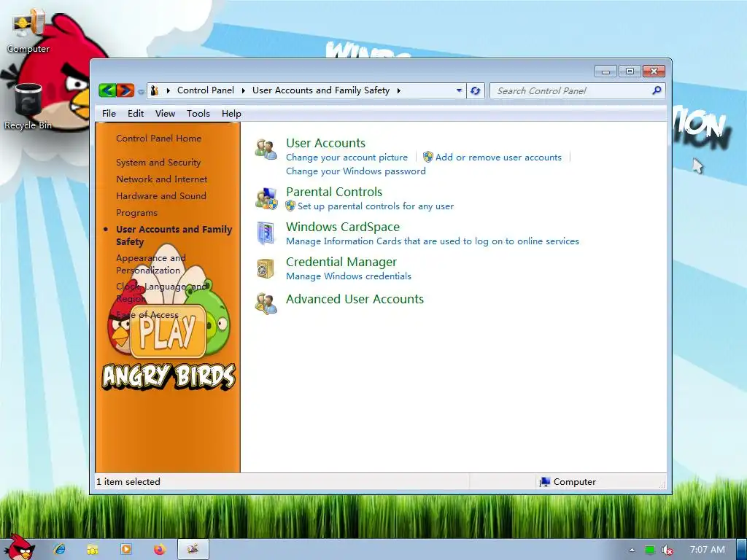Click Add or remove user accounts
This screenshot has height=560, width=747.
(x=498, y=157)
